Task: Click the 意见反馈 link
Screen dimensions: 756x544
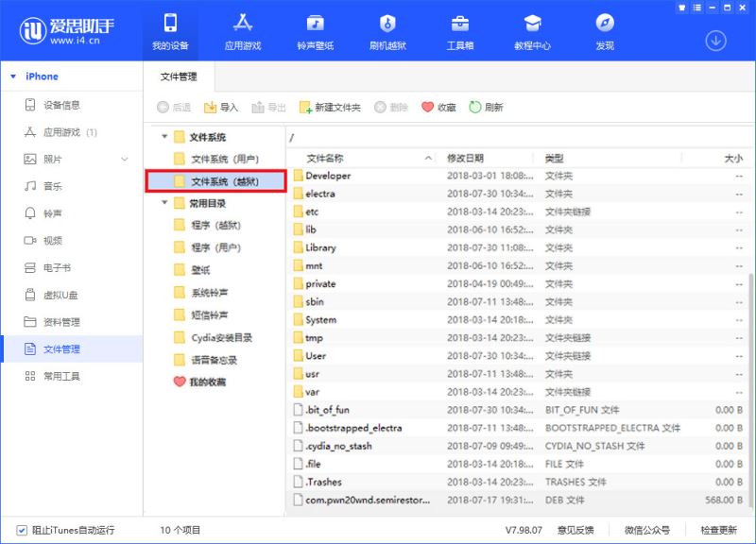Action: click(576, 530)
